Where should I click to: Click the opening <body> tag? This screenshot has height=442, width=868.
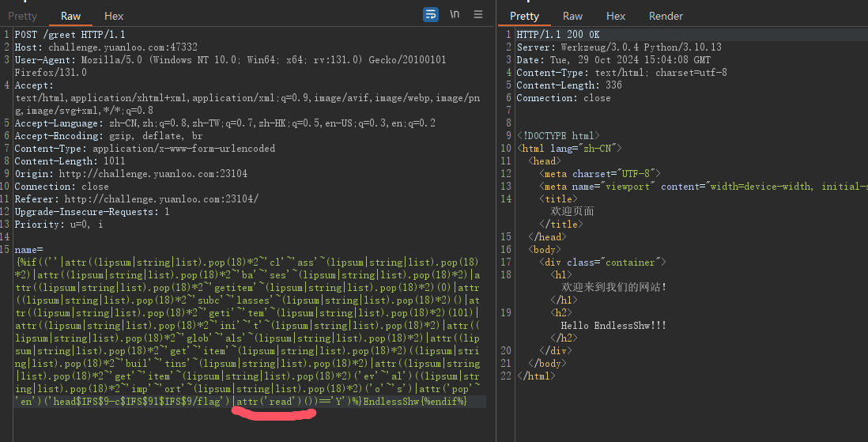coord(544,250)
